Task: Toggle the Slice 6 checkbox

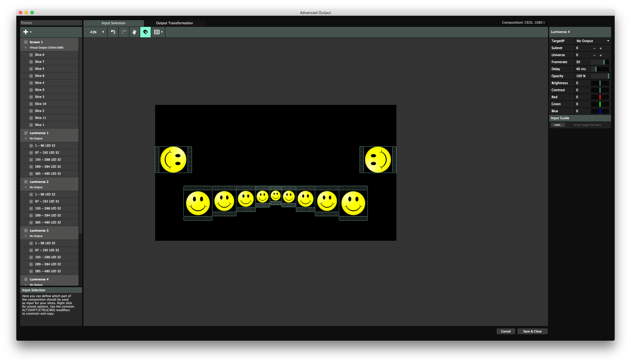Action: (x=31, y=55)
